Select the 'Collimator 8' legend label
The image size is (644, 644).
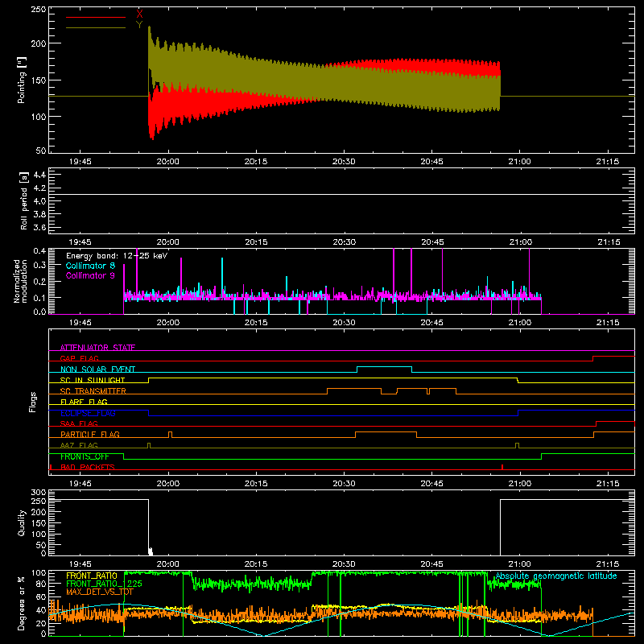click(x=90, y=266)
